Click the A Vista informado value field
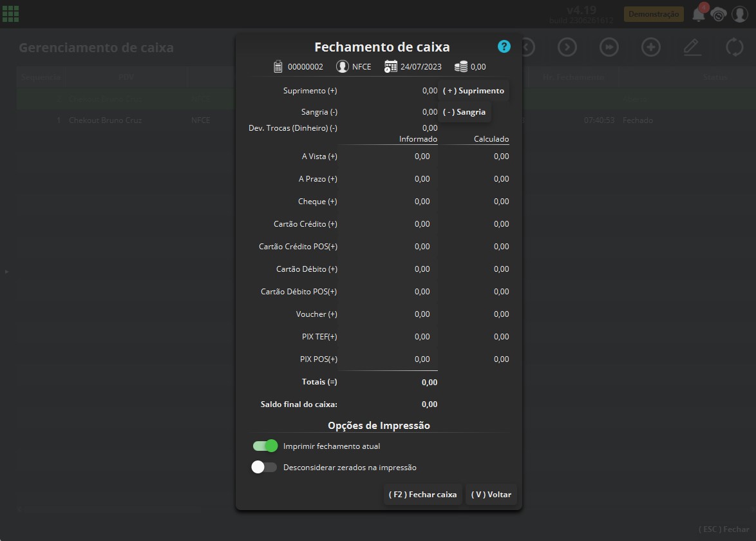 click(x=388, y=157)
